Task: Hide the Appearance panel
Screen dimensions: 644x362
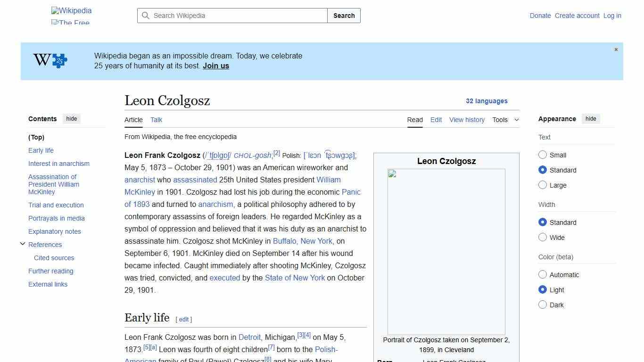Action: [591, 118]
